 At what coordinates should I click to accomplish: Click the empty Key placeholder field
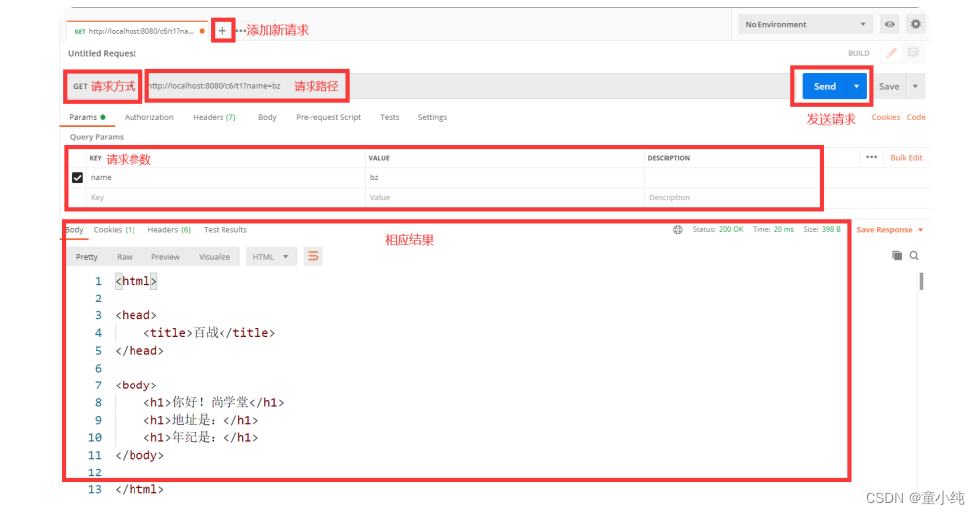(x=225, y=198)
